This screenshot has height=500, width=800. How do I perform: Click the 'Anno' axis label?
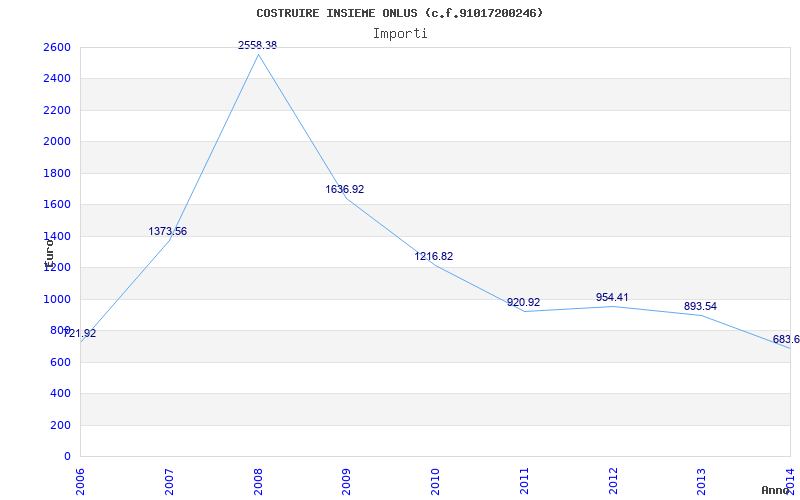[774, 490]
